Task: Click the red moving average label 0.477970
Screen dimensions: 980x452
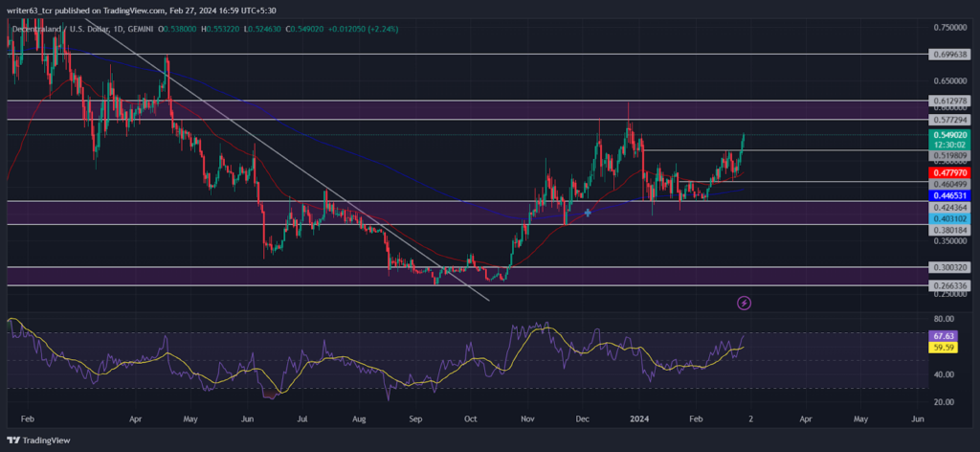Action: coord(950,172)
